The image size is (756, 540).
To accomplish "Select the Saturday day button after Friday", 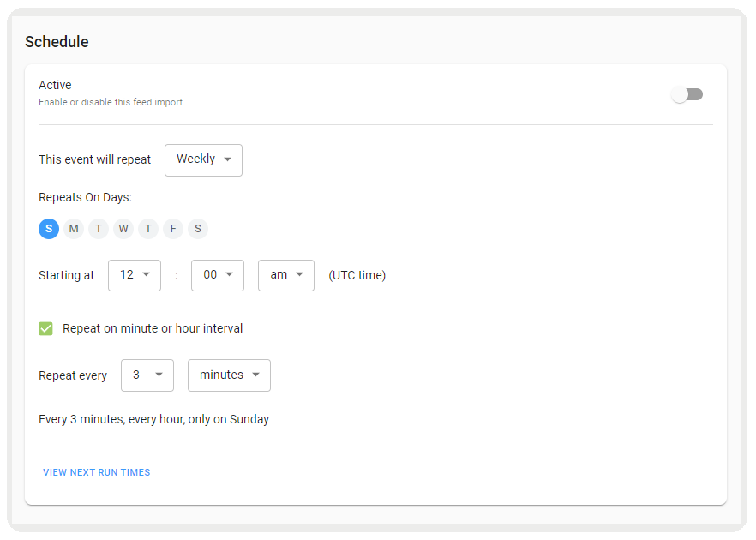I will pos(198,229).
